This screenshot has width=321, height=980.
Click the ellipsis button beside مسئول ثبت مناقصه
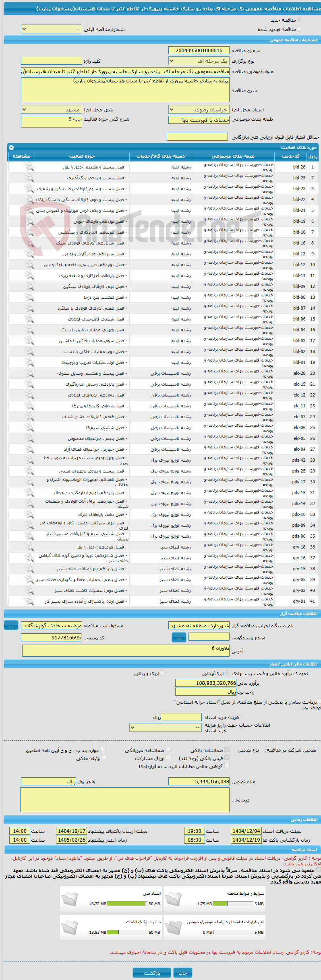(x=11, y=625)
